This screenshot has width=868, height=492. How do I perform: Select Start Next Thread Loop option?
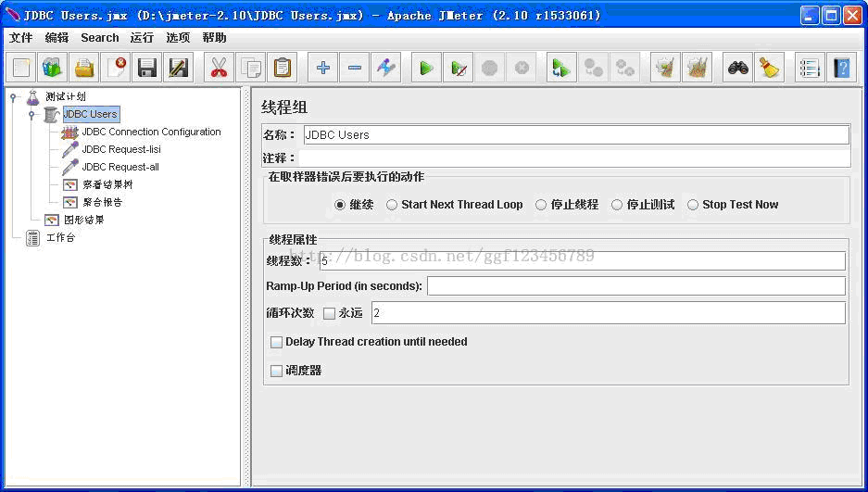(392, 205)
